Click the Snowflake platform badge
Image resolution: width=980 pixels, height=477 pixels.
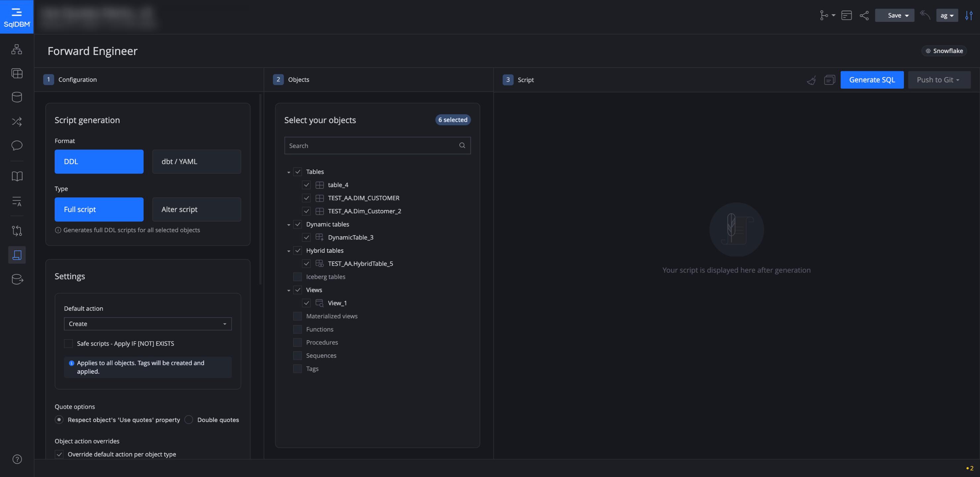[x=944, y=51]
